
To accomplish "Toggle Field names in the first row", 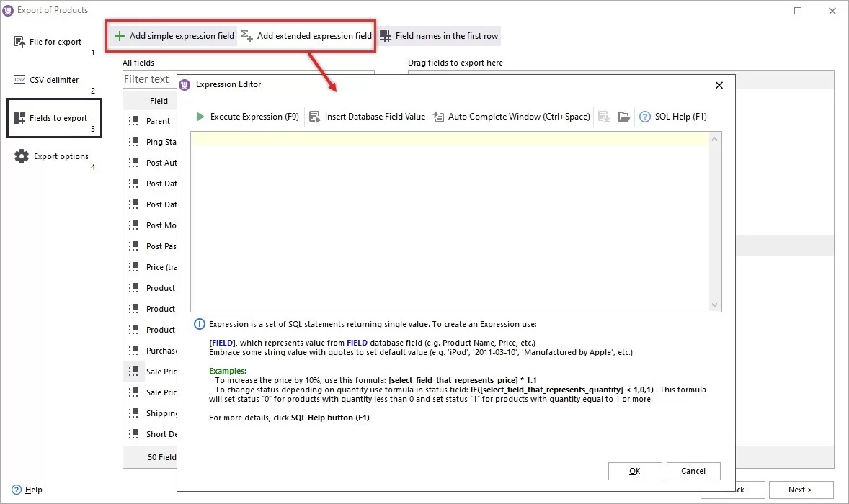I will pos(438,35).
